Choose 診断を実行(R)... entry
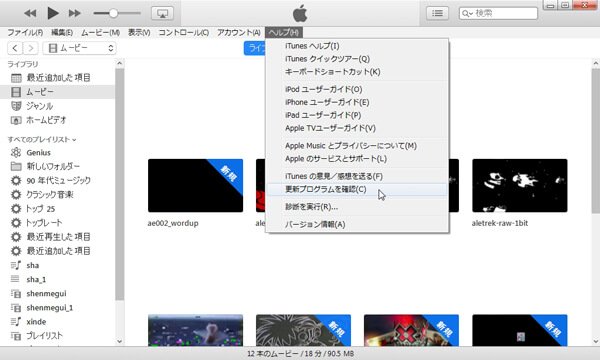Image resolution: width=600 pixels, height=360 pixels. point(357,207)
